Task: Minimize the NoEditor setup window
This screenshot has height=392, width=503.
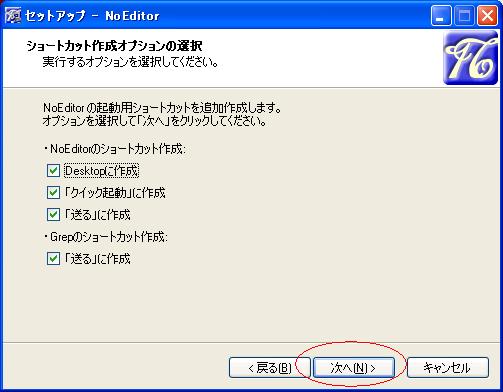Action: [x=441, y=16]
